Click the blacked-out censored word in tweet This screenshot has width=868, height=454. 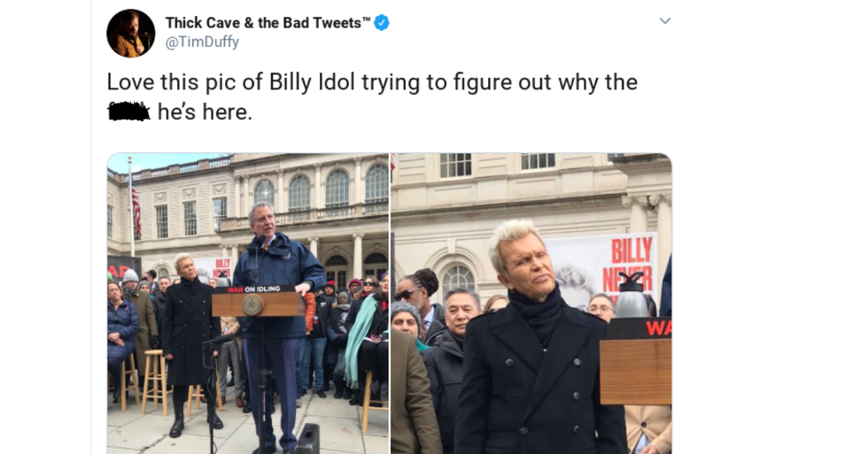pos(128,112)
